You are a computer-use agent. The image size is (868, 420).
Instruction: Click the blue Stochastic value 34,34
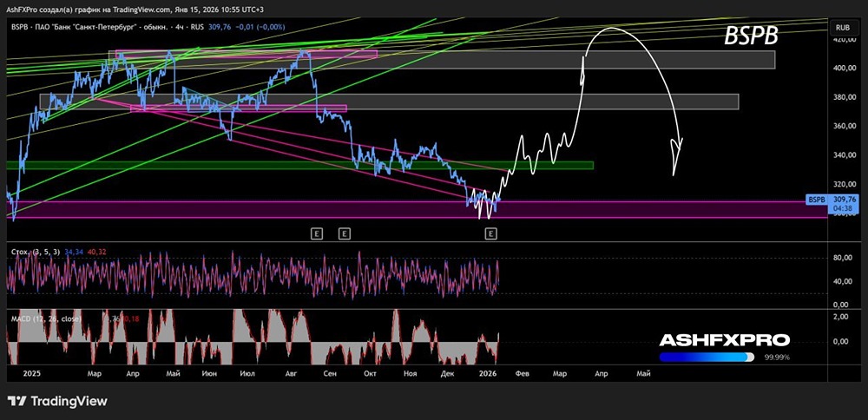point(74,252)
